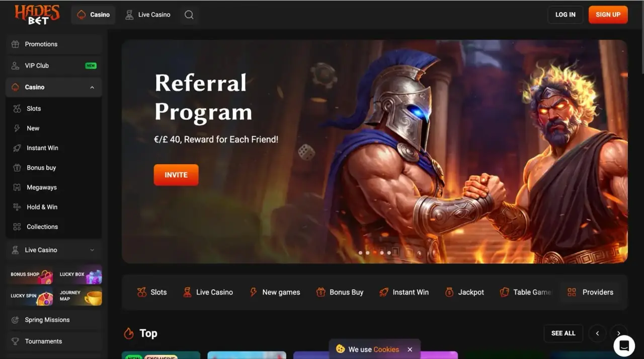Click the Collections grid icon in sidebar
The width and height of the screenshot is (644, 359).
point(17,227)
